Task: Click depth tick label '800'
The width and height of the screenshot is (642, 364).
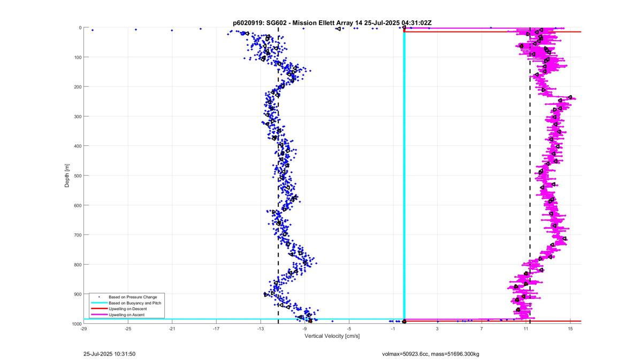Action: pos(78,265)
